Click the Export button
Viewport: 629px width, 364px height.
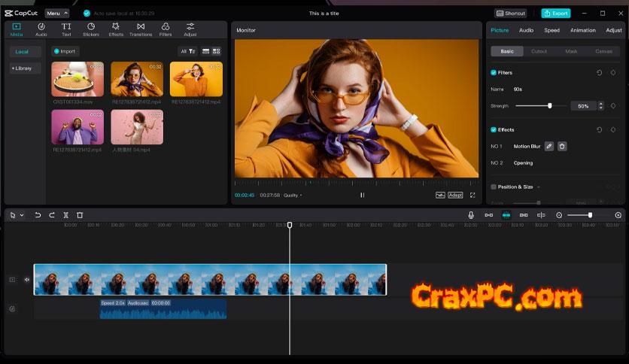coord(556,13)
